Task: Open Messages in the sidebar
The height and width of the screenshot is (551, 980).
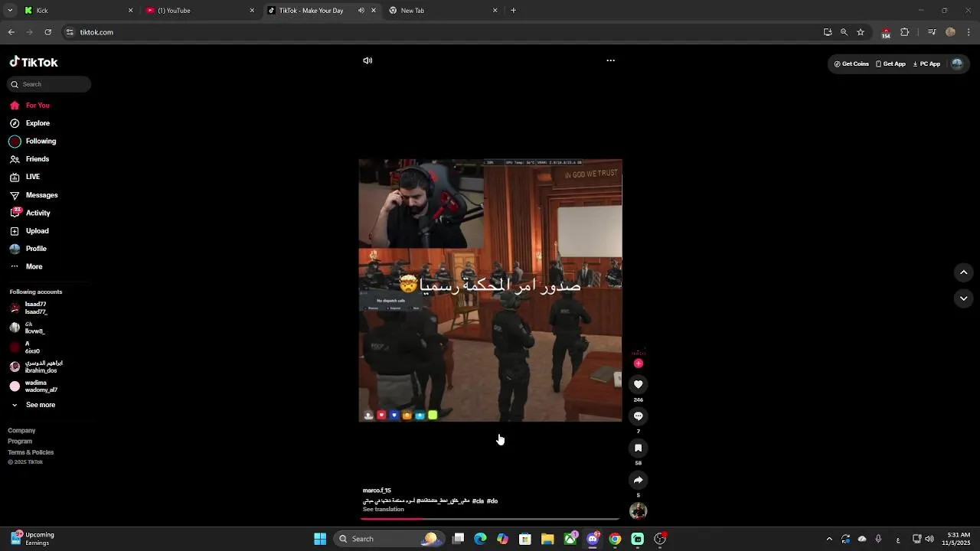Action: pos(34,195)
